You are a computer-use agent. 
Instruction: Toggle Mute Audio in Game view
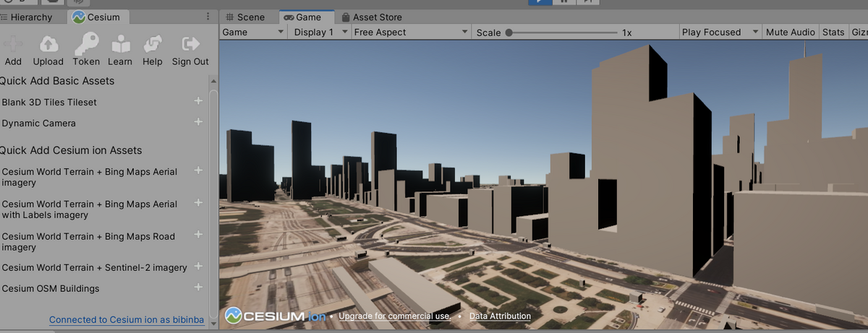click(791, 32)
